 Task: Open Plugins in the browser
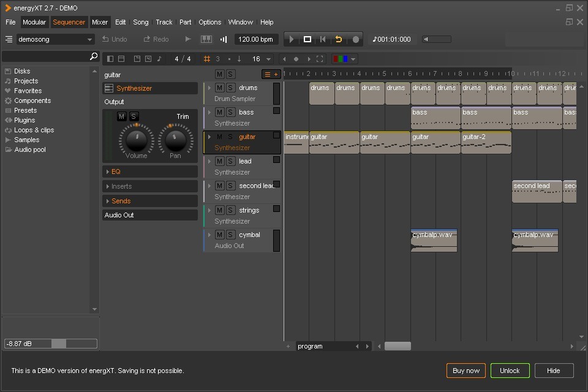(24, 120)
